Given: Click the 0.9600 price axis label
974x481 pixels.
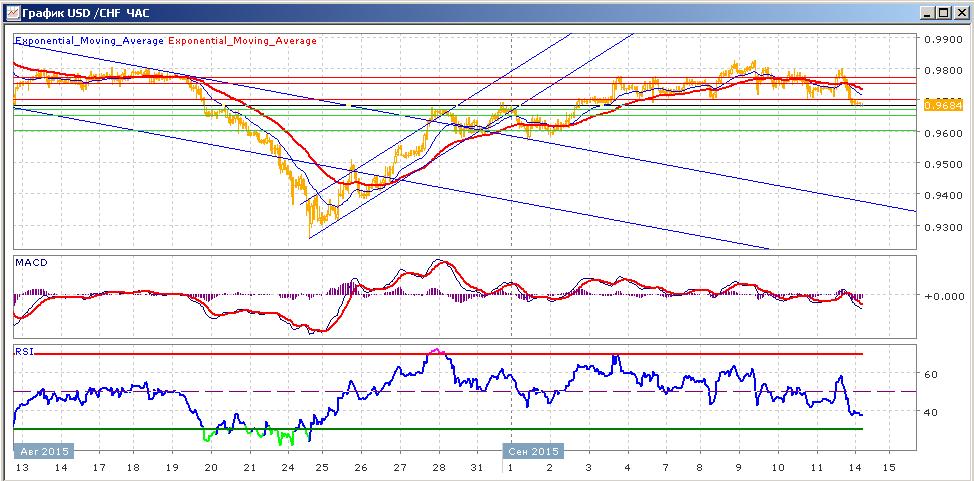Looking at the screenshot, I should (x=942, y=133).
